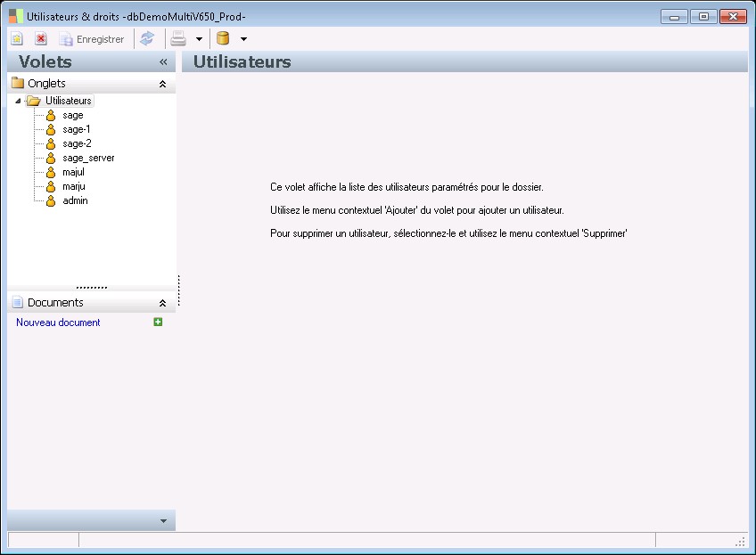Open the pane options arrow at bottom
The height and width of the screenshot is (555, 756).
(163, 521)
